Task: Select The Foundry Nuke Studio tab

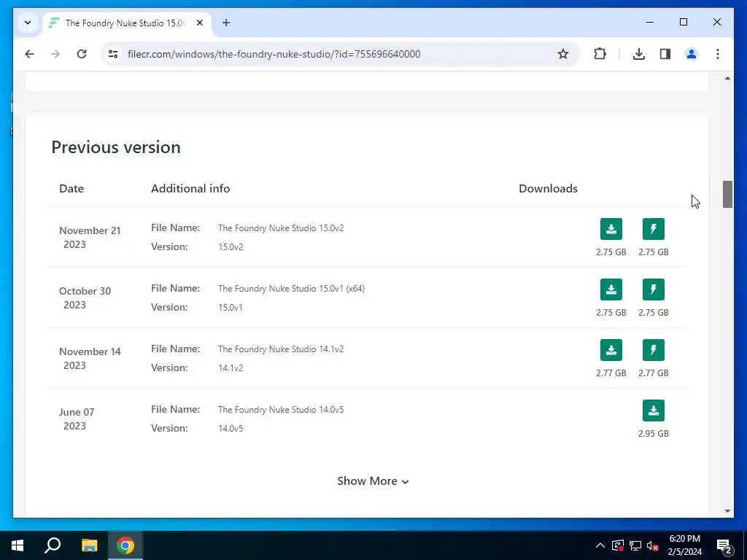Action: click(125, 23)
